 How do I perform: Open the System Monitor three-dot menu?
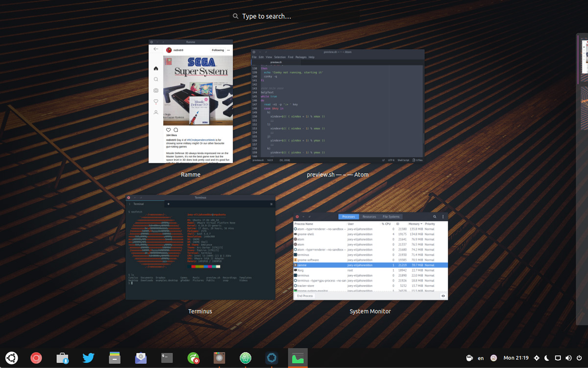[x=443, y=216]
